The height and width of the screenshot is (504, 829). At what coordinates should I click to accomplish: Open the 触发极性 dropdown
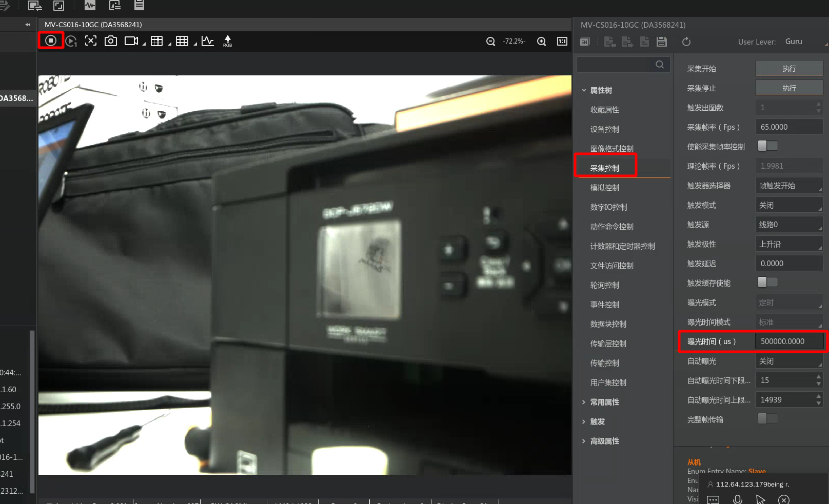[x=789, y=244]
